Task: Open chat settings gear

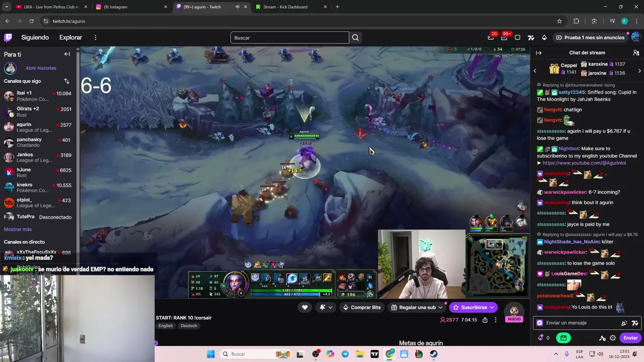Action: 613,338
